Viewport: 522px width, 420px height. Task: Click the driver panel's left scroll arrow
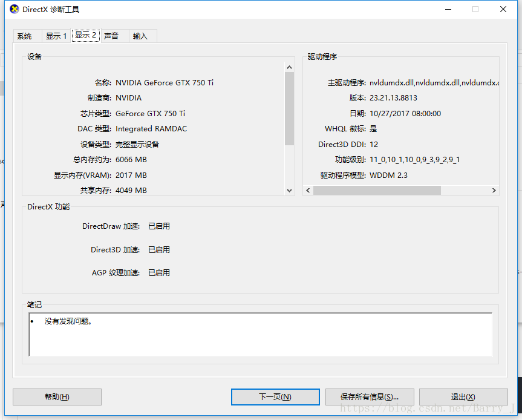tap(308, 190)
